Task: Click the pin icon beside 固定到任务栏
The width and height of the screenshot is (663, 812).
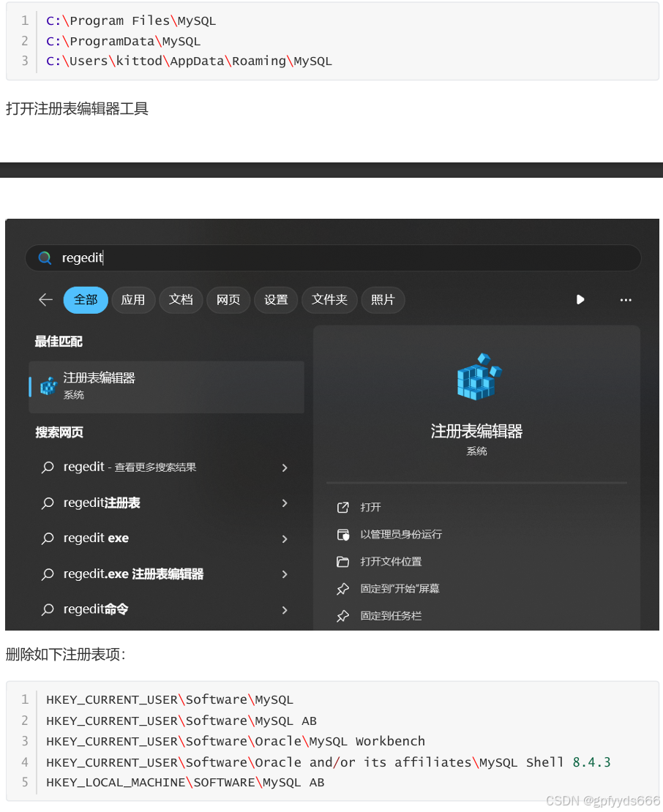Action: click(x=343, y=616)
